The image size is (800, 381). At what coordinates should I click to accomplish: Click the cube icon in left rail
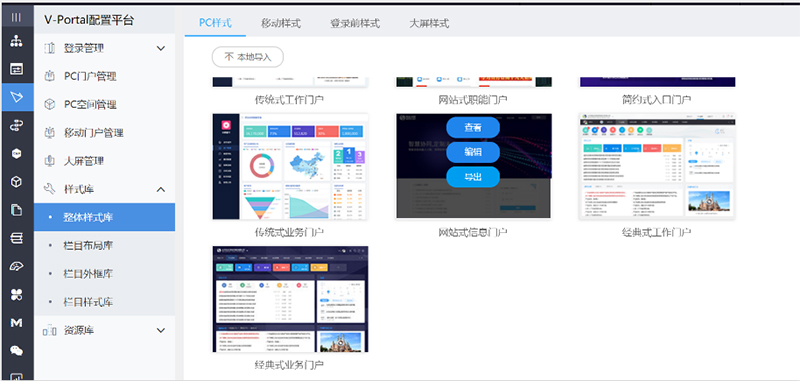pyautogui.click(x=16, y=182)
